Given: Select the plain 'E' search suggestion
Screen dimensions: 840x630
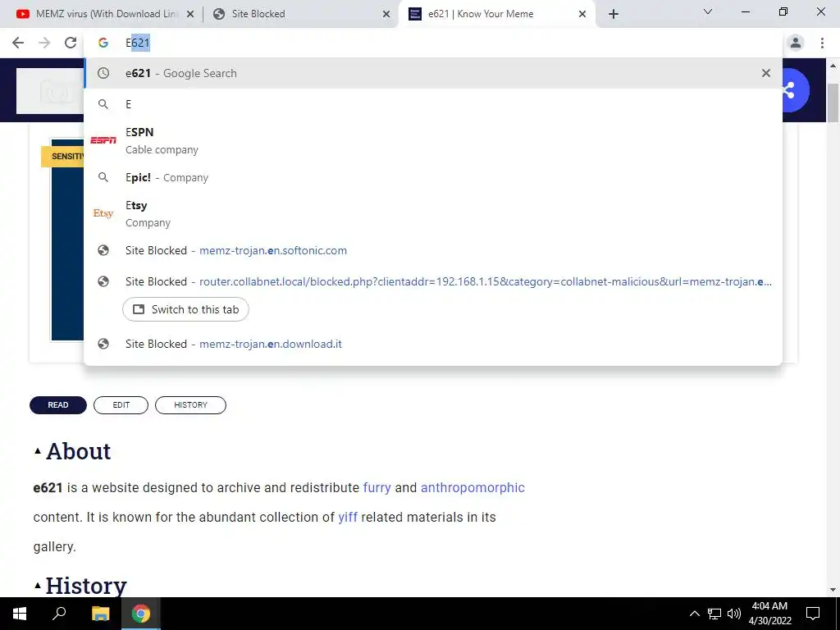Looking at the screenshot, I should (x=433, y=104).
